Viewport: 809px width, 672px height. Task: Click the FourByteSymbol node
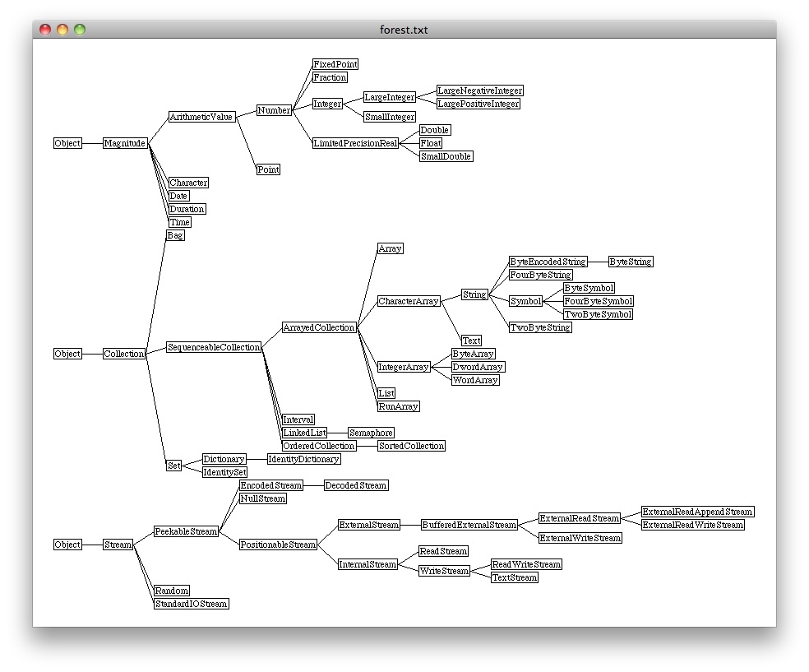tap(599, 301)
